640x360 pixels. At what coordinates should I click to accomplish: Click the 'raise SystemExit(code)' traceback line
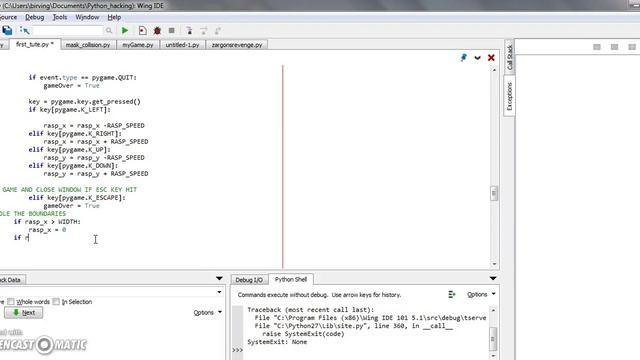point(303,334)
